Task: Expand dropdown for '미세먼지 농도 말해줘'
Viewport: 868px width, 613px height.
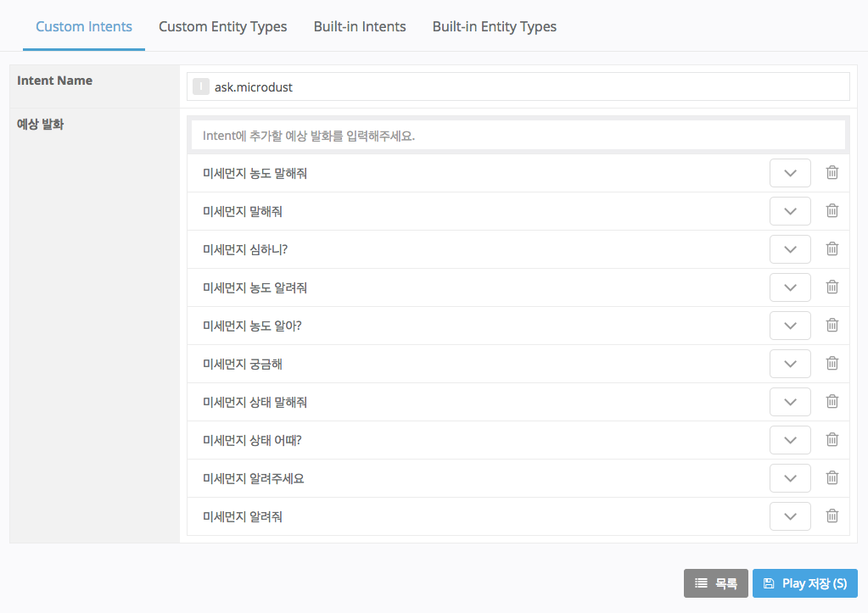Action: click(790, 173)
